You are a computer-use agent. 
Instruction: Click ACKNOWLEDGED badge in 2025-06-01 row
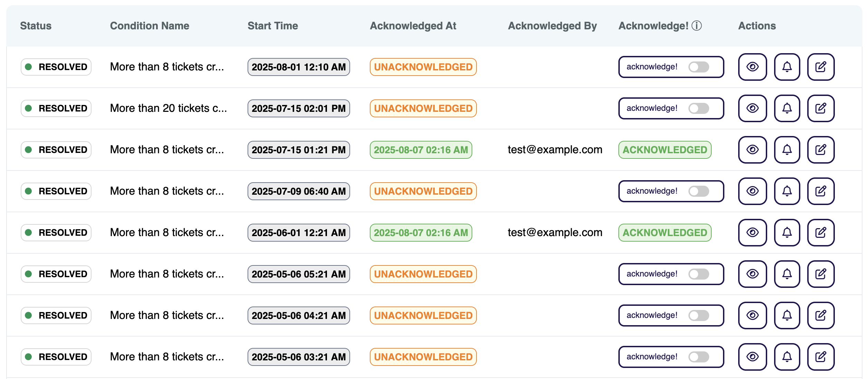(x=665, y=233)
